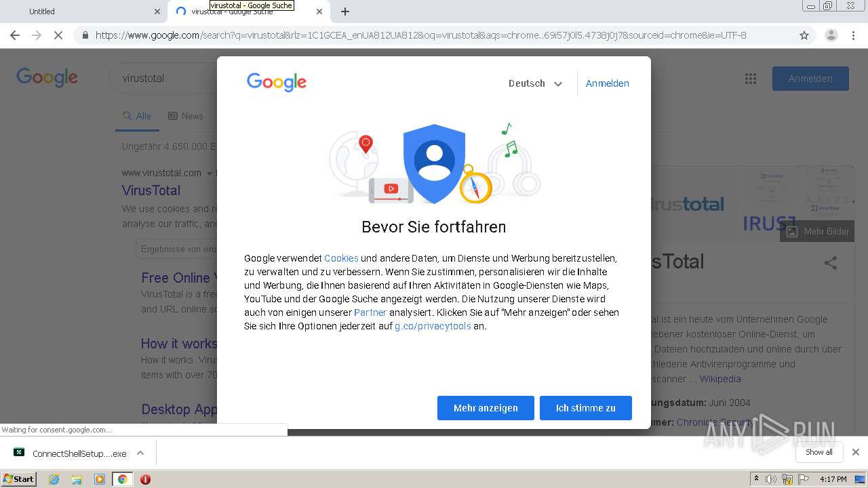This screenshot has height=488, width=868.
Task: Click the virustotal search input field
Action: [x=163, y=78]
